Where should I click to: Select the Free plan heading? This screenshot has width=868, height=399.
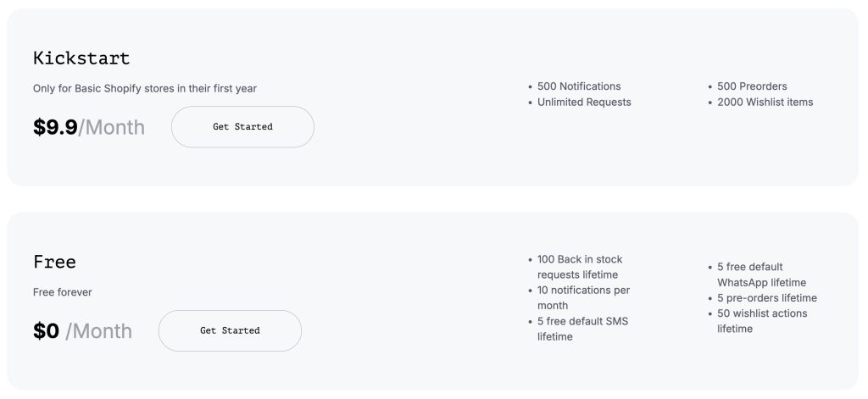coord(54,262)
